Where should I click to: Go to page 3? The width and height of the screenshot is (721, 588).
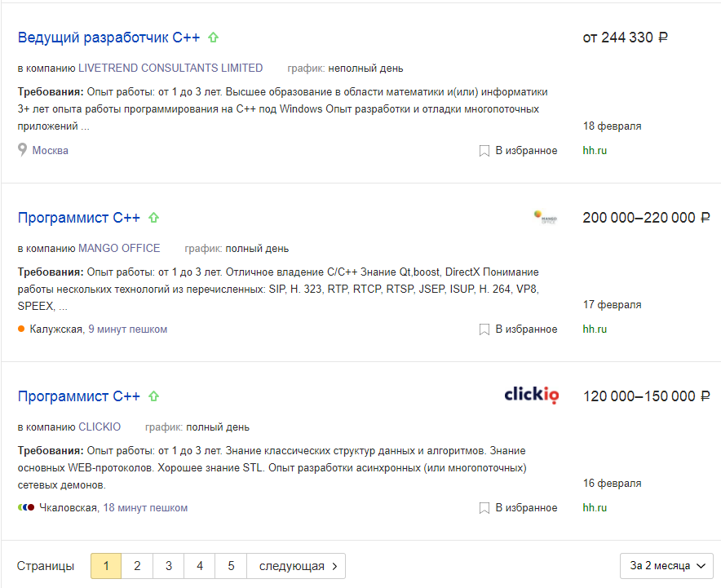[168, 566]
